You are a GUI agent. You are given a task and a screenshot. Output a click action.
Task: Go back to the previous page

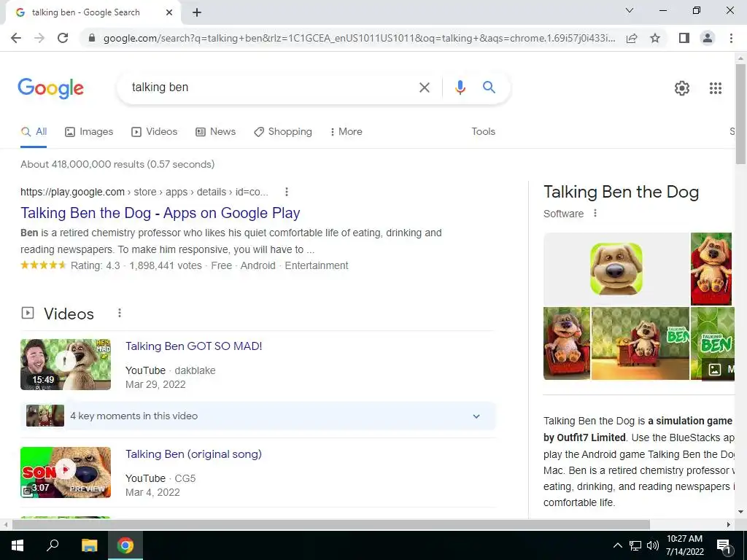pos(16,38)
